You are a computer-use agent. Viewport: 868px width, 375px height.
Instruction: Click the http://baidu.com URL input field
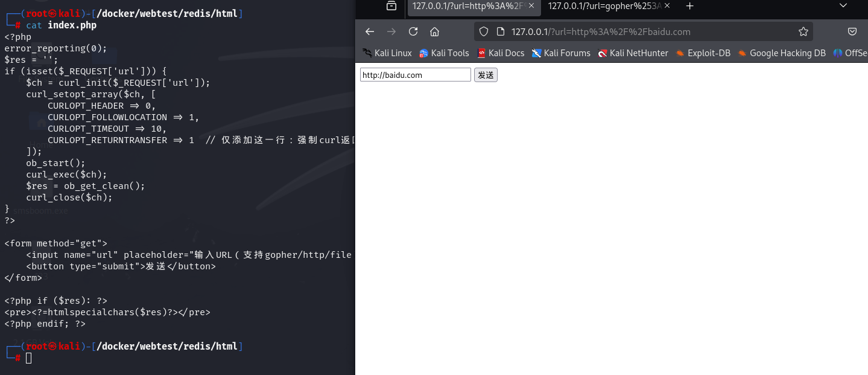point(415,75)
